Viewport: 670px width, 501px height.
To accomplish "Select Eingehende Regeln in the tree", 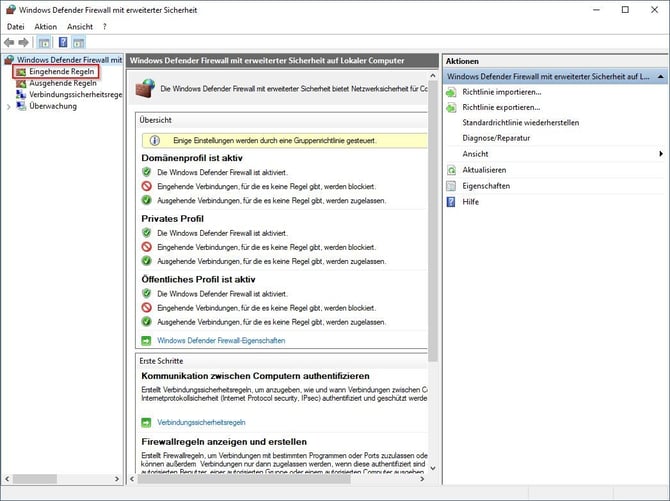I will point(62,72).
